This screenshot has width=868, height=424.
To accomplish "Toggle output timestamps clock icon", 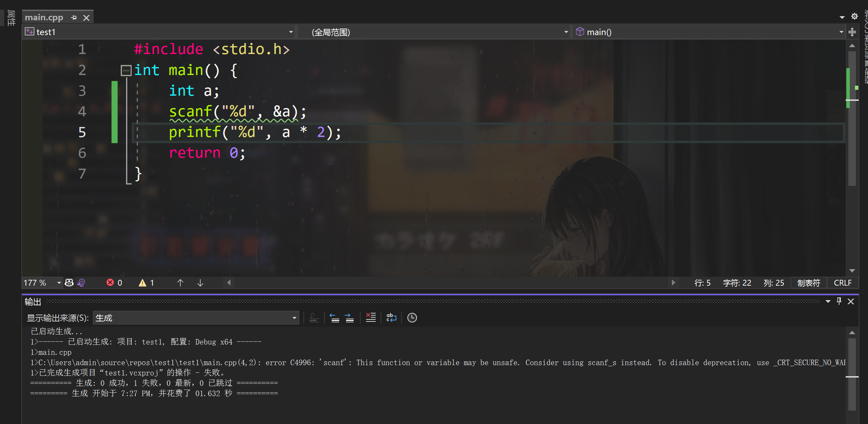I will tap(412, 317).
